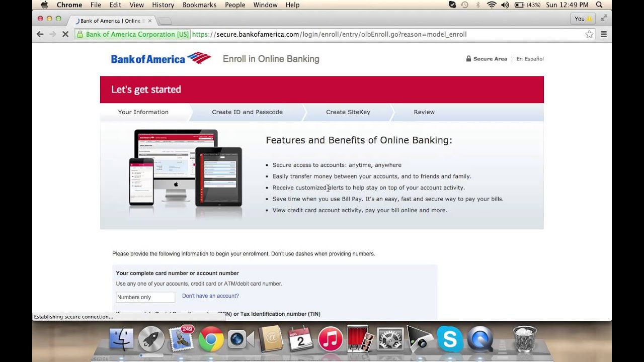The image size is (644, 362).
Task: Click the Don't have an account? link
Action: [x=210, y=296]
